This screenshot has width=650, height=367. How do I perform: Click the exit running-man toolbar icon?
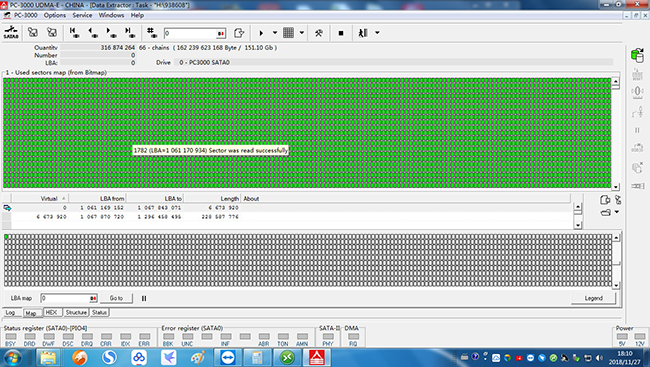(363, 33)
